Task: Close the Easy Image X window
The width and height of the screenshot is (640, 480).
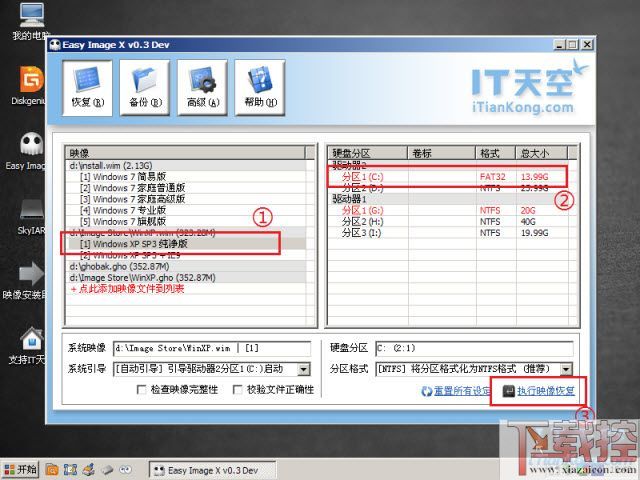Action: [587, 44]
